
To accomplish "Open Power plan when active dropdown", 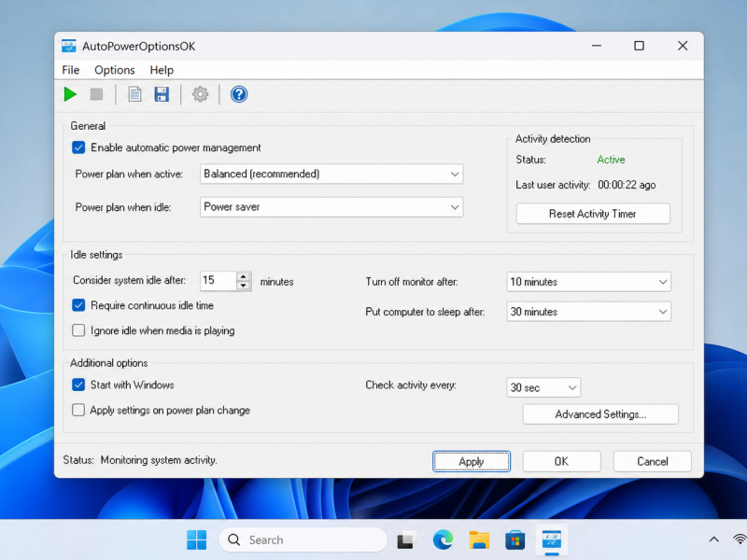I will pos(331,174).
